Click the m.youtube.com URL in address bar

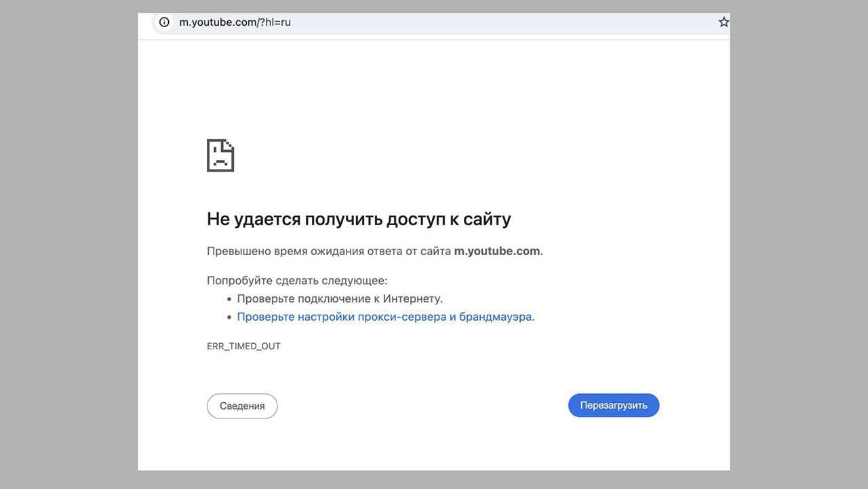point(217,22)
